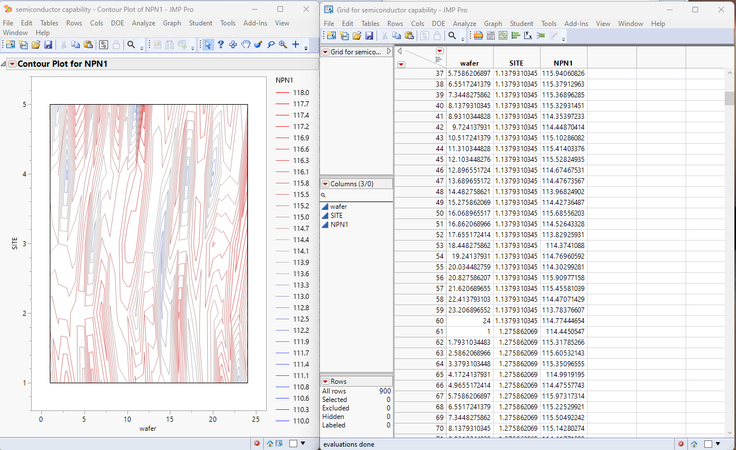Activate the question mark help tool
Screen dimensions: 736x450
tap(220, 45)
